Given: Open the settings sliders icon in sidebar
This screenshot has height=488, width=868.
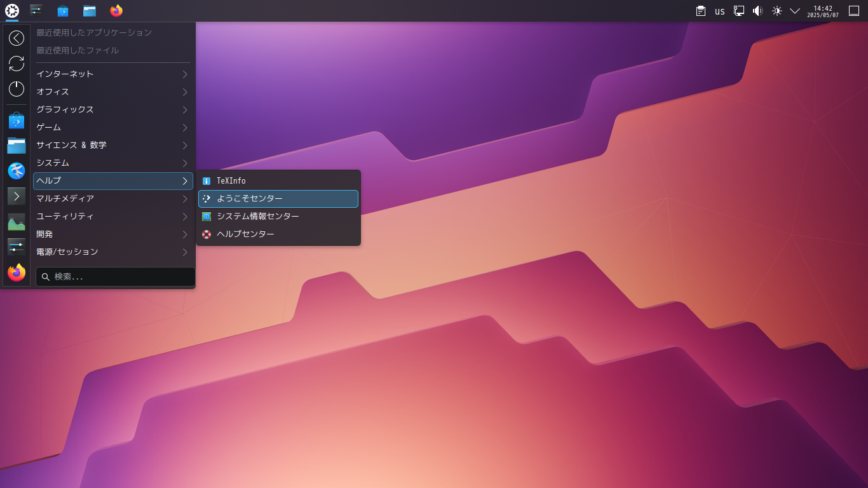Looking at the screenshot, I should (16, 247).
